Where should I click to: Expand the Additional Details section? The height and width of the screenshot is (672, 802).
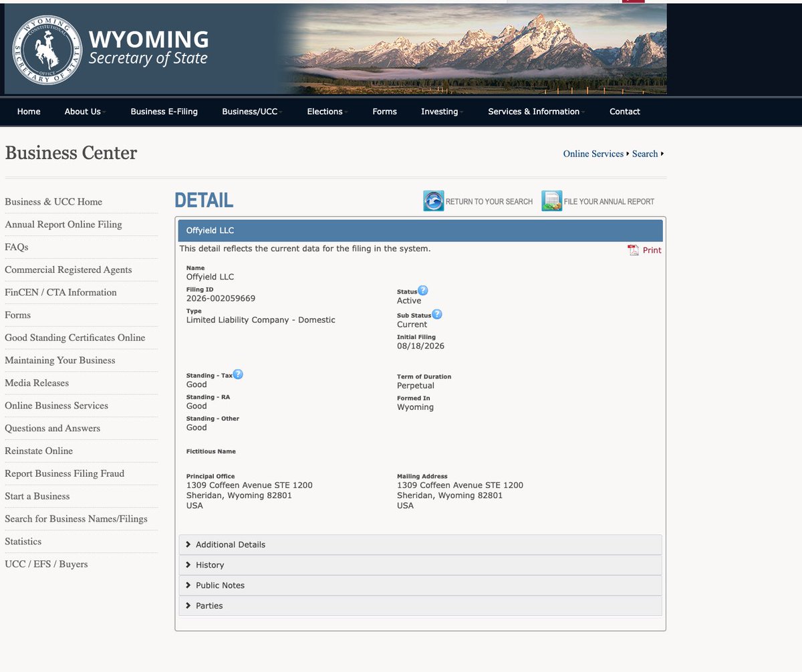[420, 544]
